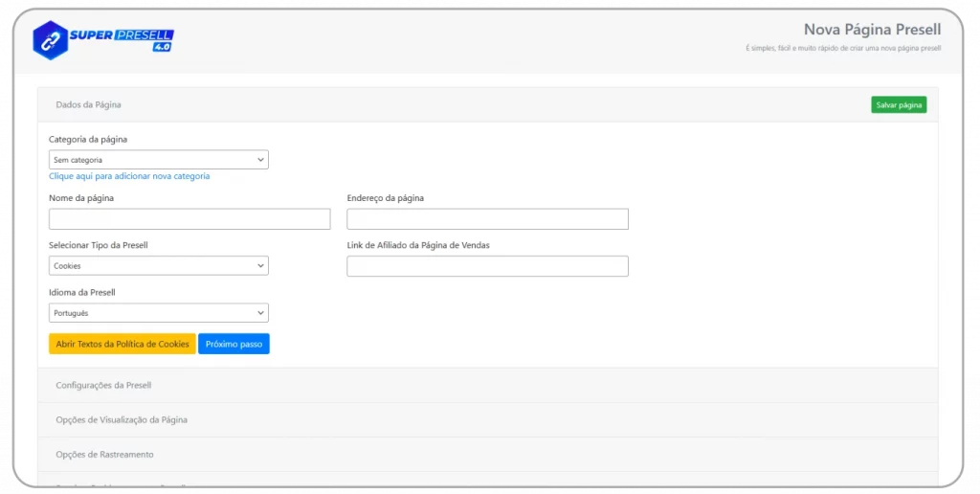The width and height of the screenshot is (980, 494).
Task: Click into the Endereço da página field
Action: click(487, 219)
